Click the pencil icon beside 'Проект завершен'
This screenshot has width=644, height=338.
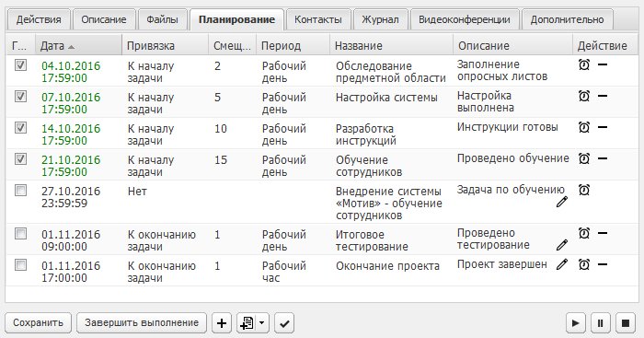pyautogui.click(x=562, y=264)
